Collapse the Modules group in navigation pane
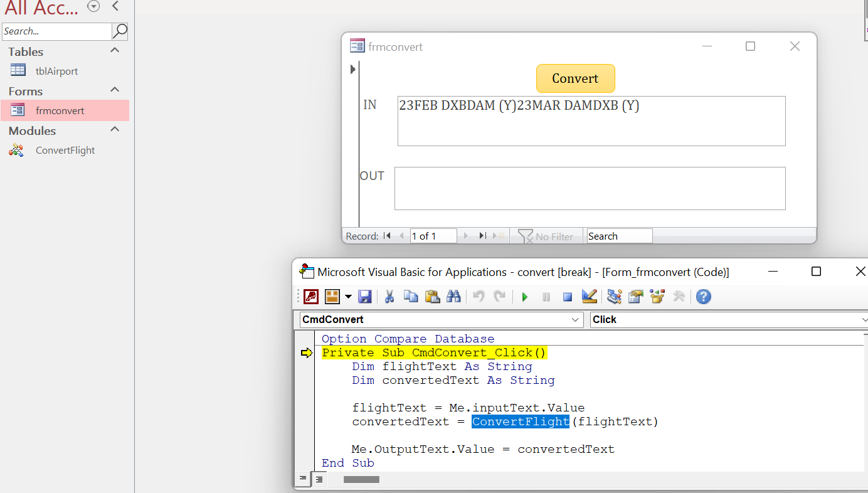 click(x=115, y=130)
